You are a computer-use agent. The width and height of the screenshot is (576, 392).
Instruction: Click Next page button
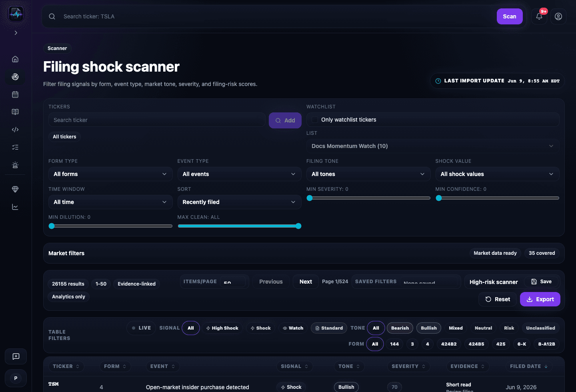(306, 282)
